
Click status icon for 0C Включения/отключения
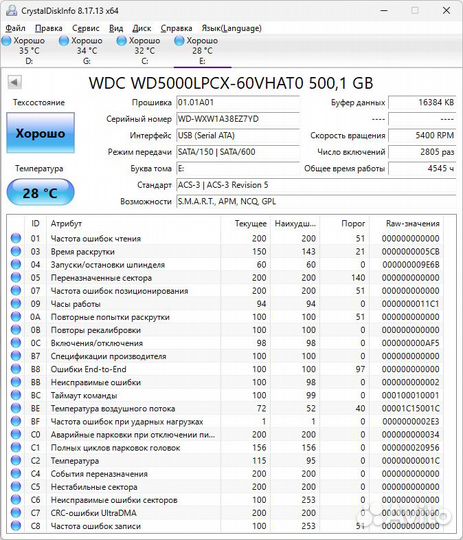click(x=16, y=343)
